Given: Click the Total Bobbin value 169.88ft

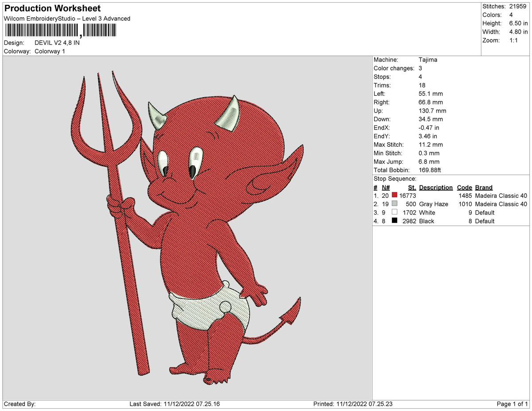Looking at the screenshot, I should click(428, 170).
